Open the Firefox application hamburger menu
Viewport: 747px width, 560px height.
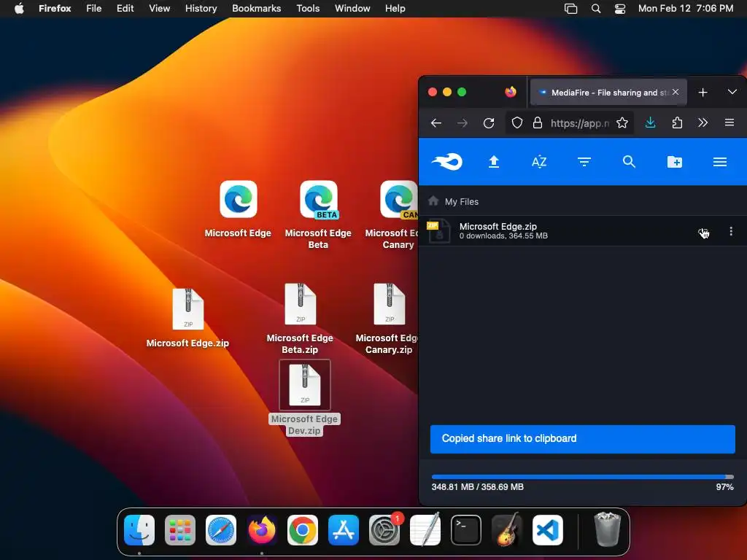[729, 122]
